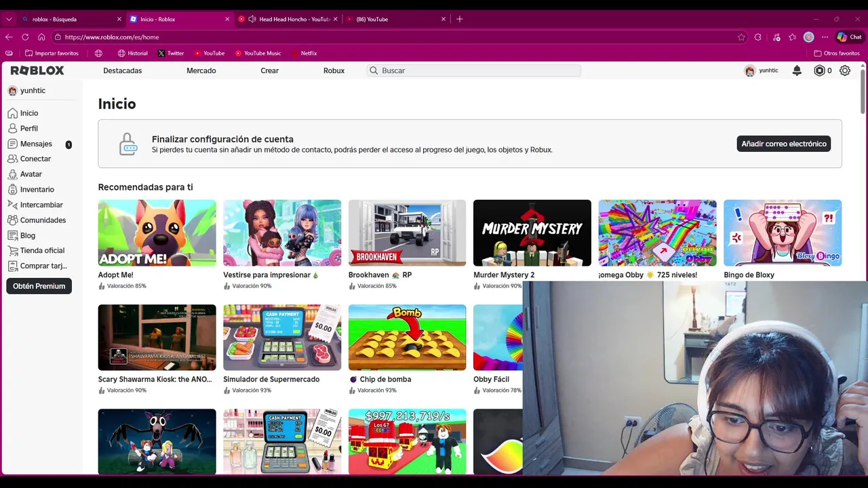Open the tab list dropdown arrow

(x=9, y=19)
